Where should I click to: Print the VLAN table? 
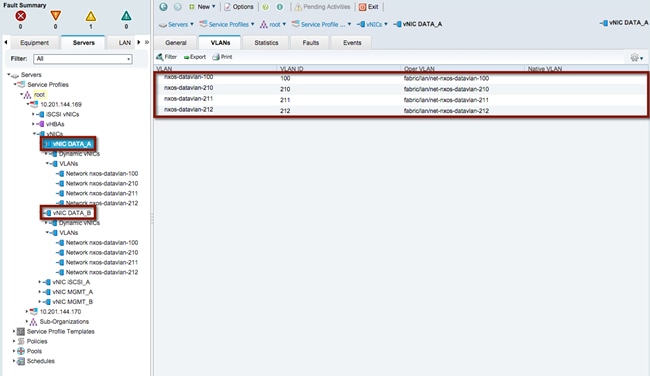tap(222, 57)
